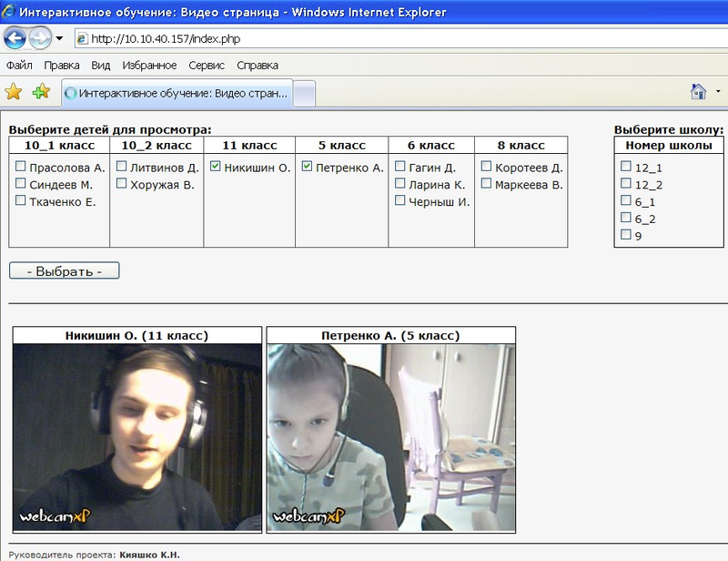The image size is (728, 561).
Task: Open the Правка menu
Action: point(62,66)
